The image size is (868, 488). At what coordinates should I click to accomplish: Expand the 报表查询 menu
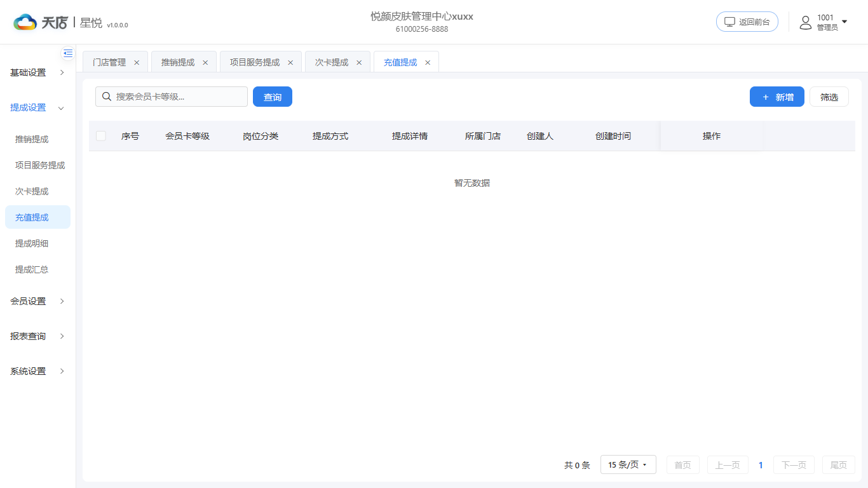(x=37, y=336)
